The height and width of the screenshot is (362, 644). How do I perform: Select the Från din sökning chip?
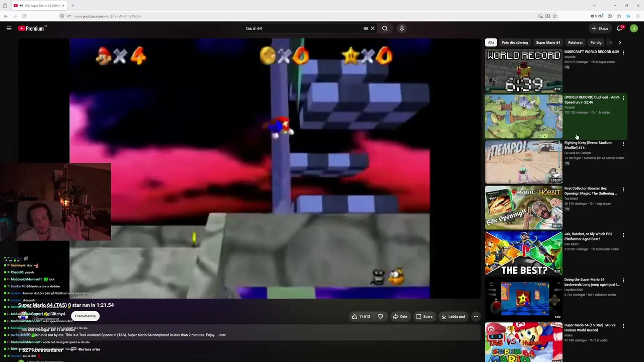tap(515, 43)
